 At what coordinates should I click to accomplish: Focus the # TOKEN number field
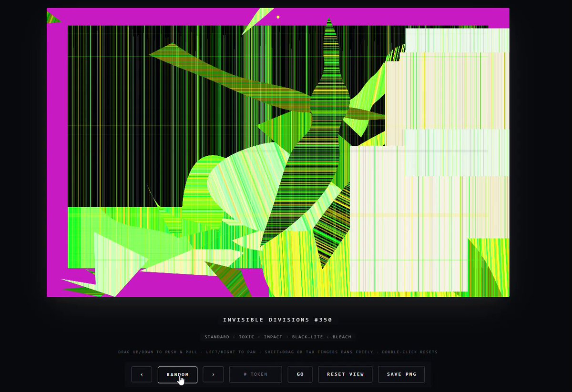click(255, 374)
